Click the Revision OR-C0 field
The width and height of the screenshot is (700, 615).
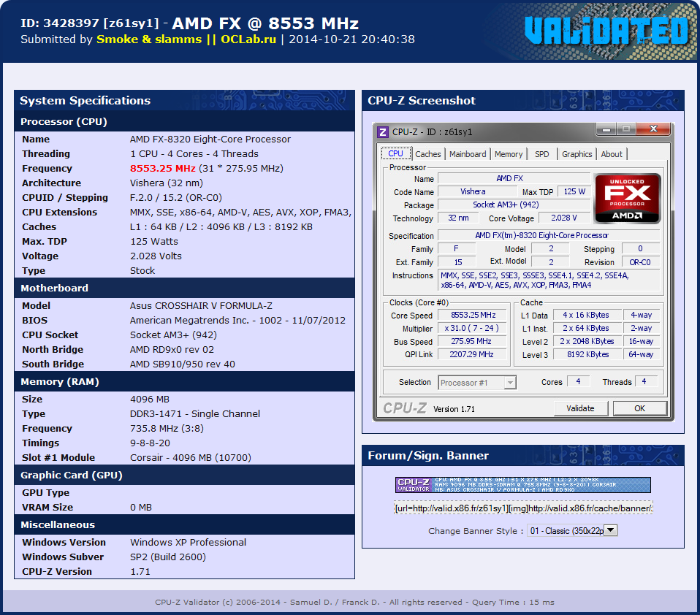click(640, 262)
